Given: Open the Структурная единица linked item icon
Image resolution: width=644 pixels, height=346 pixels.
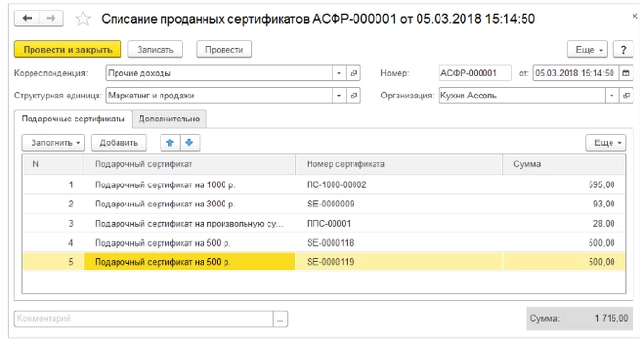Looking at the screenshot, I should pyautogui.click(x=354, y=96).
